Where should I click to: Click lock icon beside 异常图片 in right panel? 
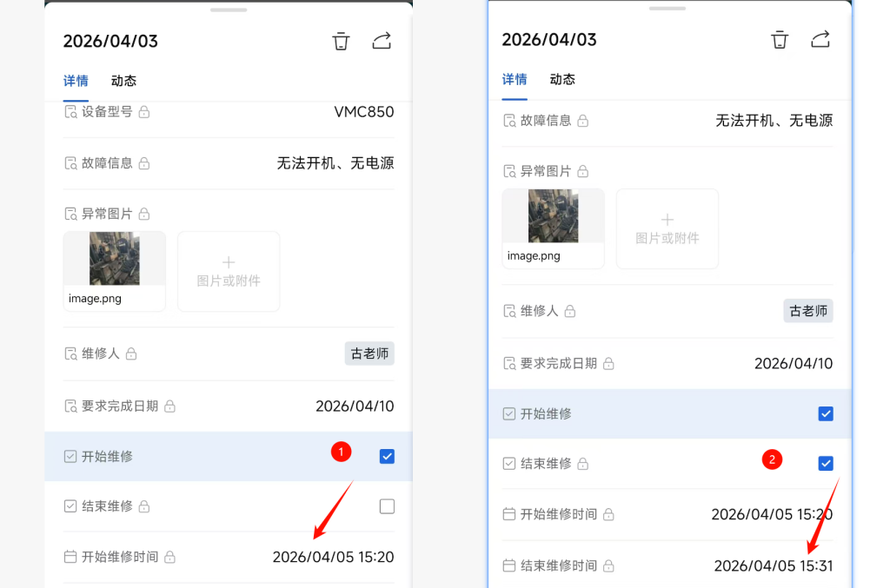pyautogui.click(x=583, y=171)
